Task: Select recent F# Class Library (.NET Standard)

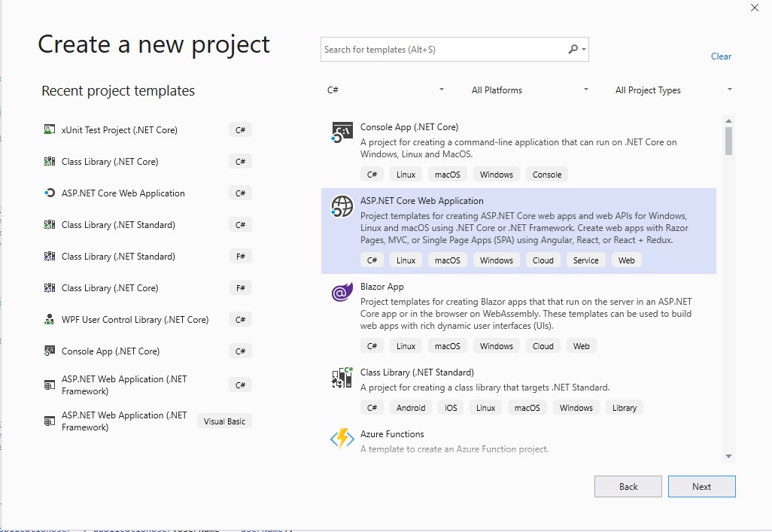Action: (147, 256)
